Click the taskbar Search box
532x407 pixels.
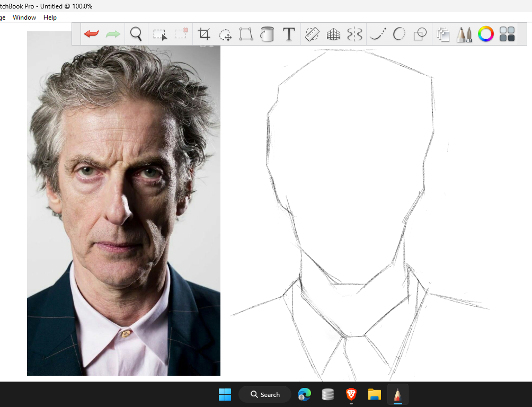click(x=265, y=394)
